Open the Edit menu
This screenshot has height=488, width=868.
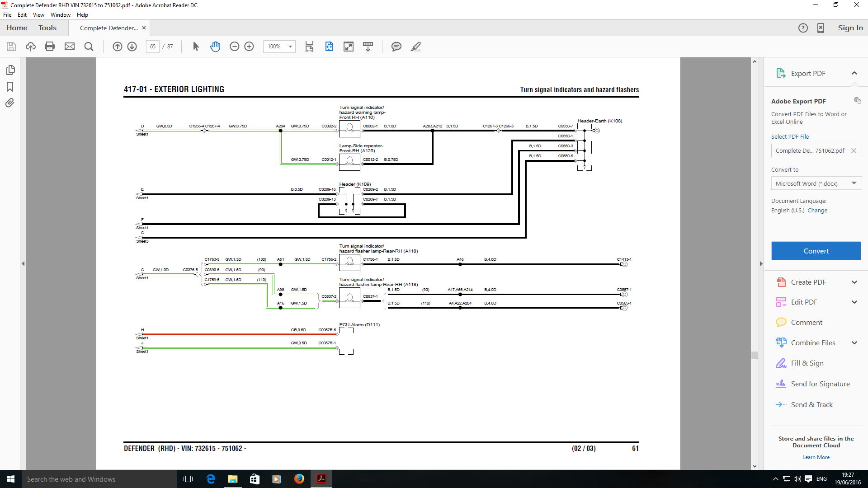(22, 15)
